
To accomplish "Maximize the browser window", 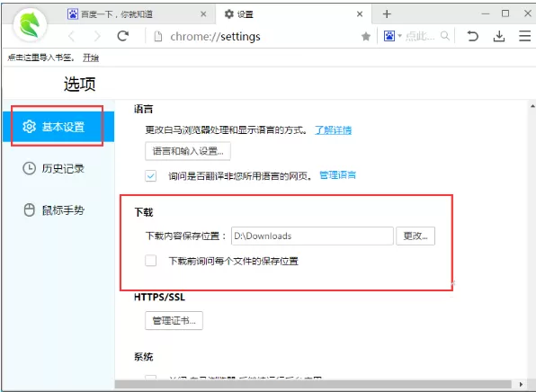I will (505, 13).
